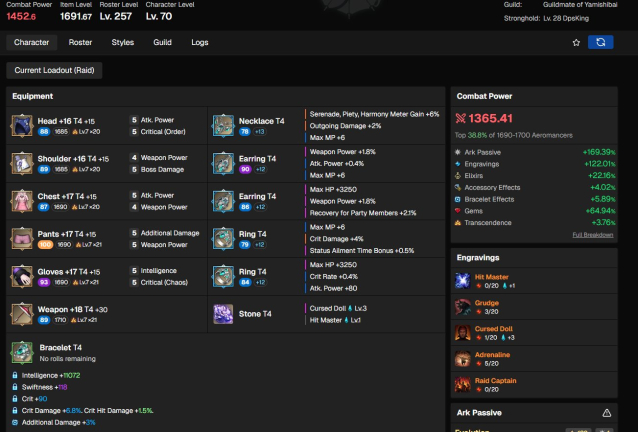
Task: Open the Styles tab
Action: coord(122,43)
